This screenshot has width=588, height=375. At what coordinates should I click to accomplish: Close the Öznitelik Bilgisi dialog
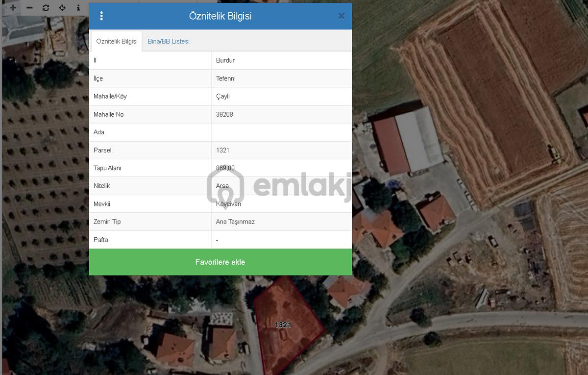pos(342,16)
